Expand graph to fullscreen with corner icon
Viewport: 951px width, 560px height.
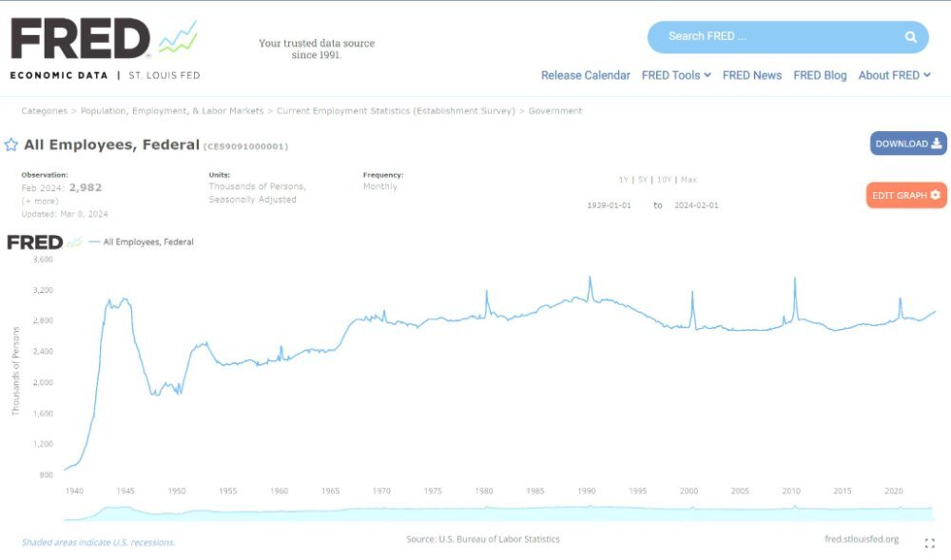[x=929, y=543]
